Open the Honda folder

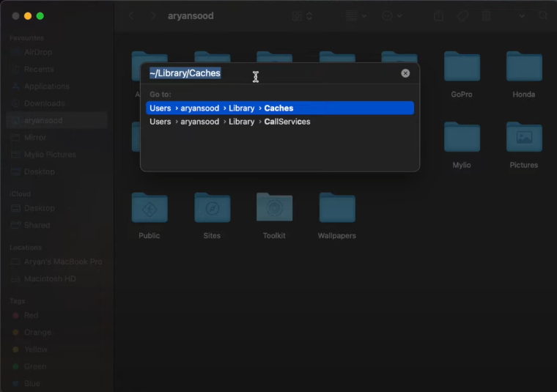(524, 67)
